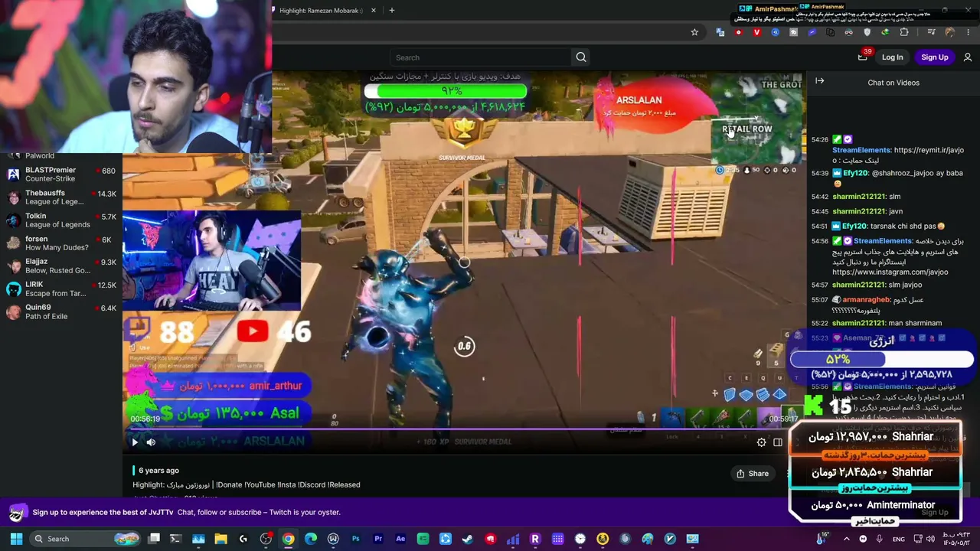Click the video seek progress bar

[464, 429]
